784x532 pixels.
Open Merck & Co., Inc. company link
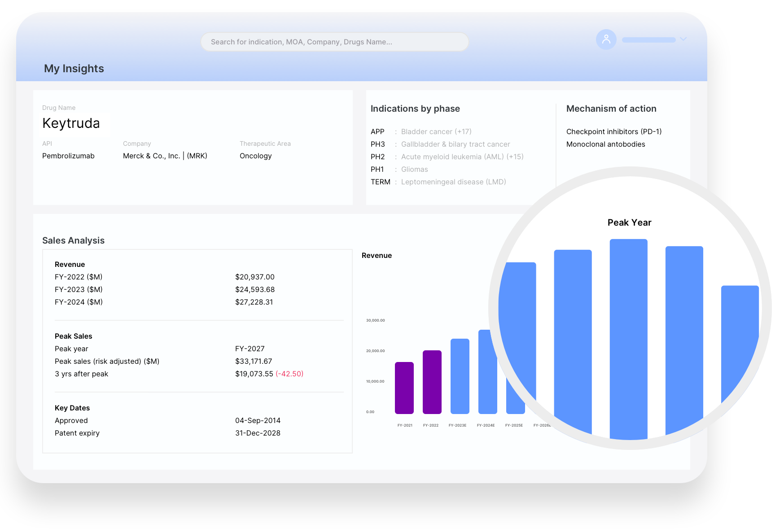coord(165,156)
